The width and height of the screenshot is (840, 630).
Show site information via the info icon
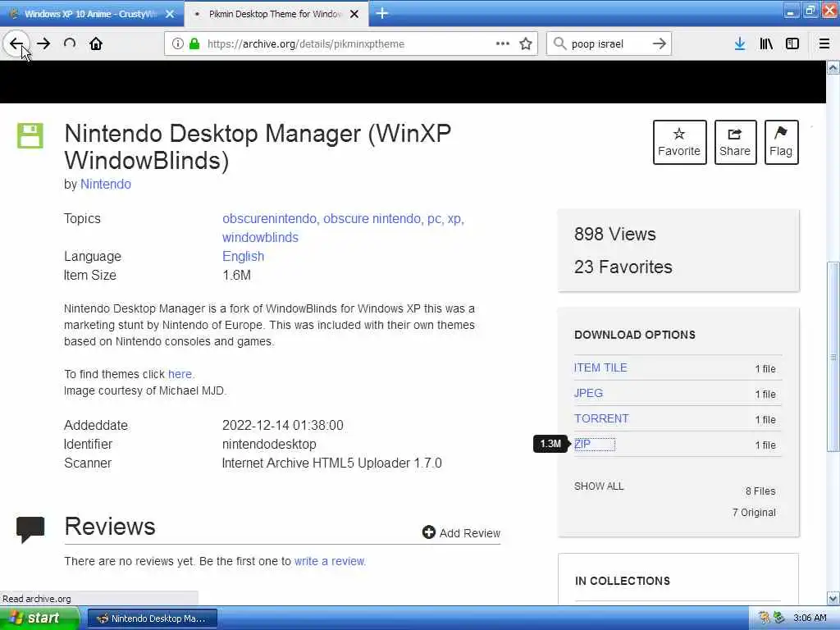(x=177, y=44)
